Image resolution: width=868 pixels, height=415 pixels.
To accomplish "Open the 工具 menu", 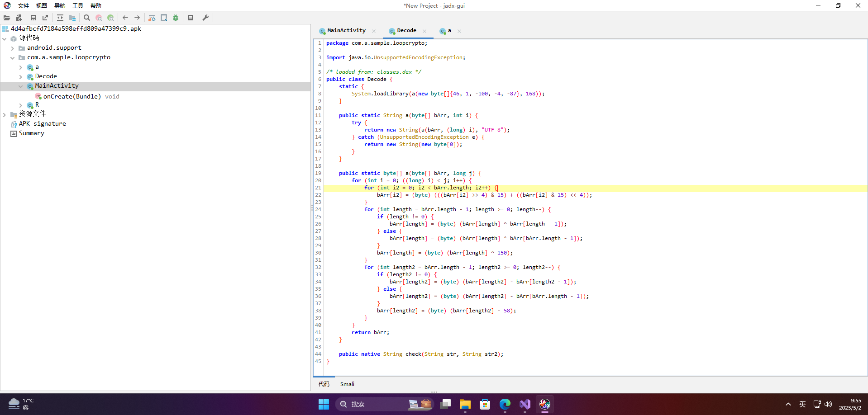I will pyautogui.click(x=78, y=5).
